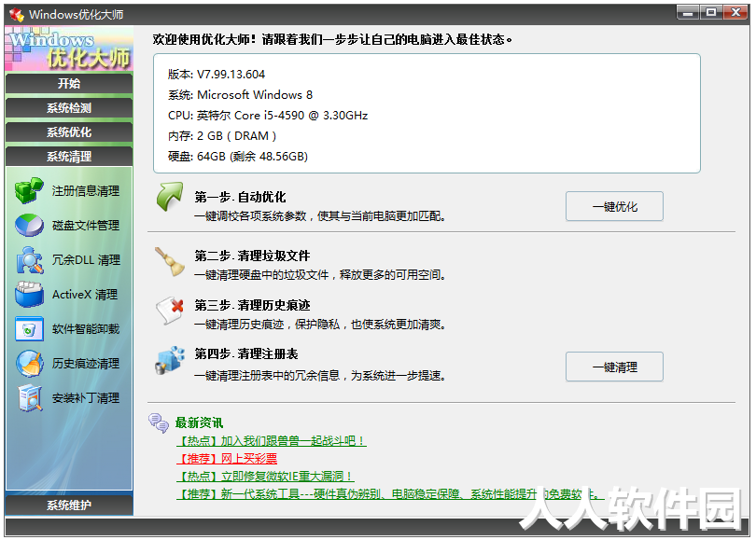This screenshot has height=540, width=756.
Task: Click the 第二步.清理垃圾文件 heading
Action: (x=252, y=256)
